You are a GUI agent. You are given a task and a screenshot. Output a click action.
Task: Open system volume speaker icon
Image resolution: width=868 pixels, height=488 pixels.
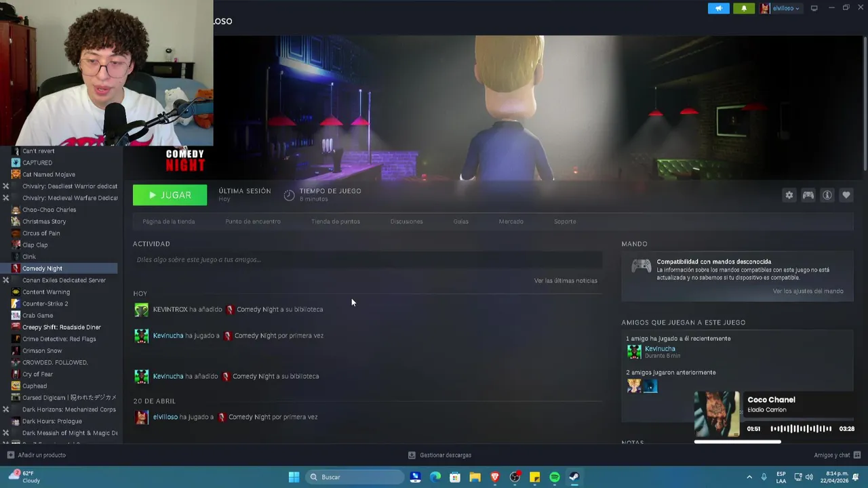808,477
